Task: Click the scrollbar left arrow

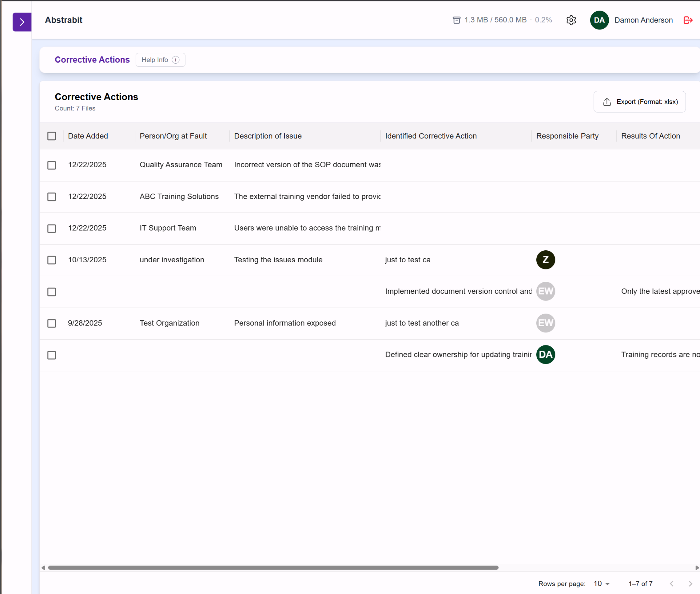Action: [43, 568]
